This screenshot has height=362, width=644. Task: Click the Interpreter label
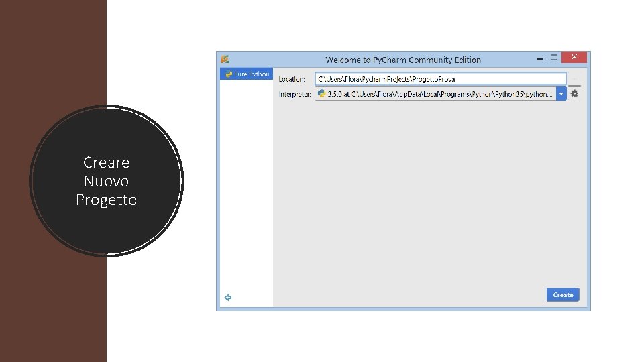pyautogui.click(x=295, y=94)
